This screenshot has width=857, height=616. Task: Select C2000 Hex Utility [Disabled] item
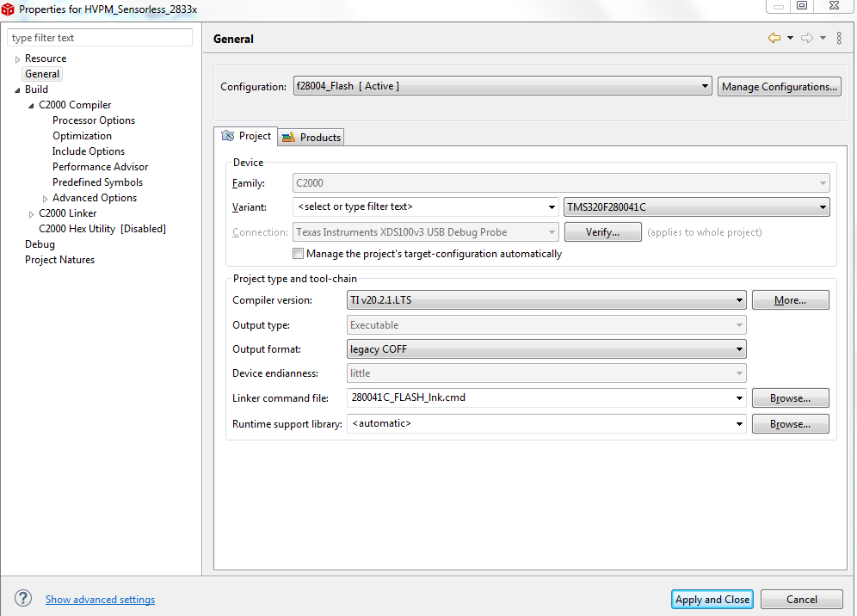[102, 229]
